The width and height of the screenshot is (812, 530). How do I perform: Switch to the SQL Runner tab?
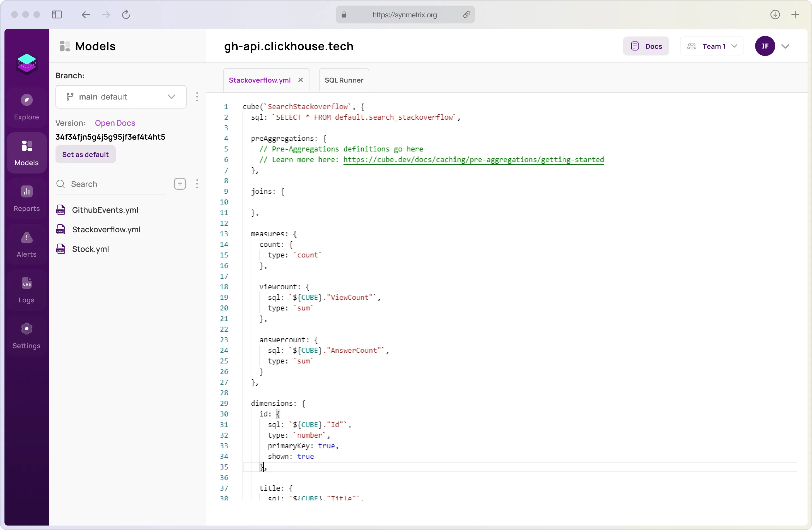coord(344,80)
